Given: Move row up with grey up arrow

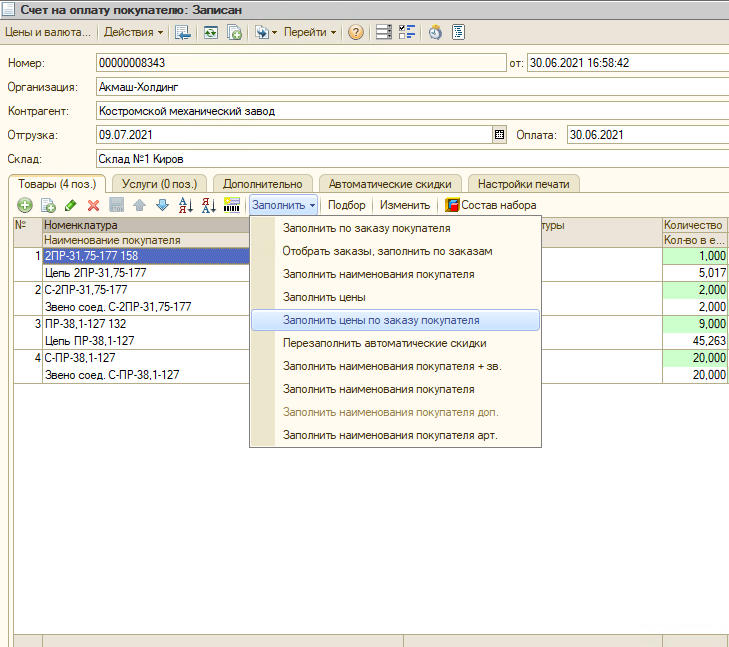Looking at the screenshot, I should tap(139, 205).
